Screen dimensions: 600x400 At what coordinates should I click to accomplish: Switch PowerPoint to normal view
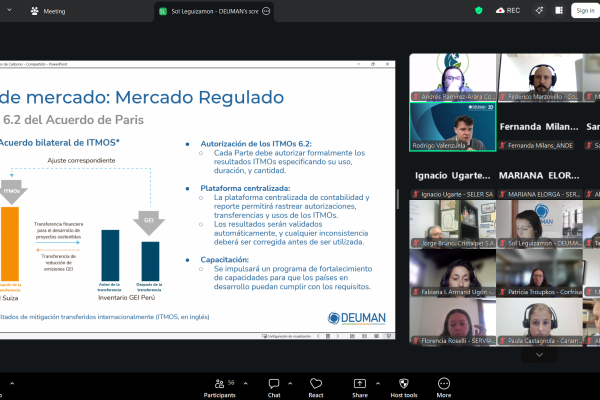click(352, 336)
